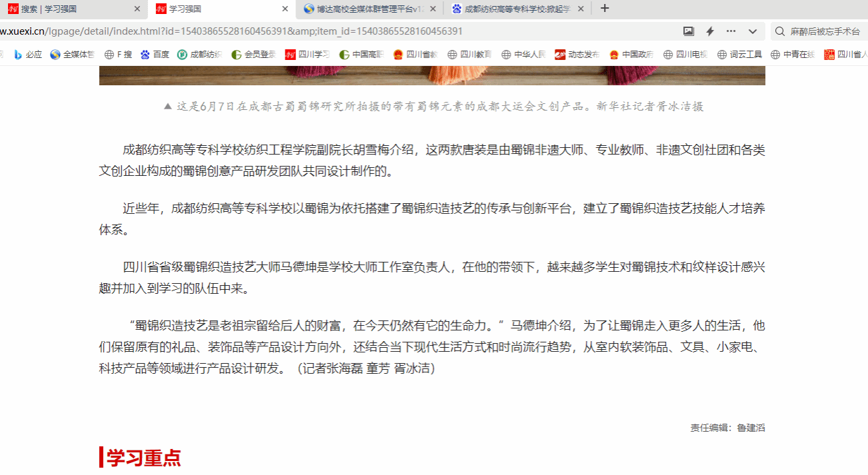Click the lightning bolt icon in address bar

710,31
